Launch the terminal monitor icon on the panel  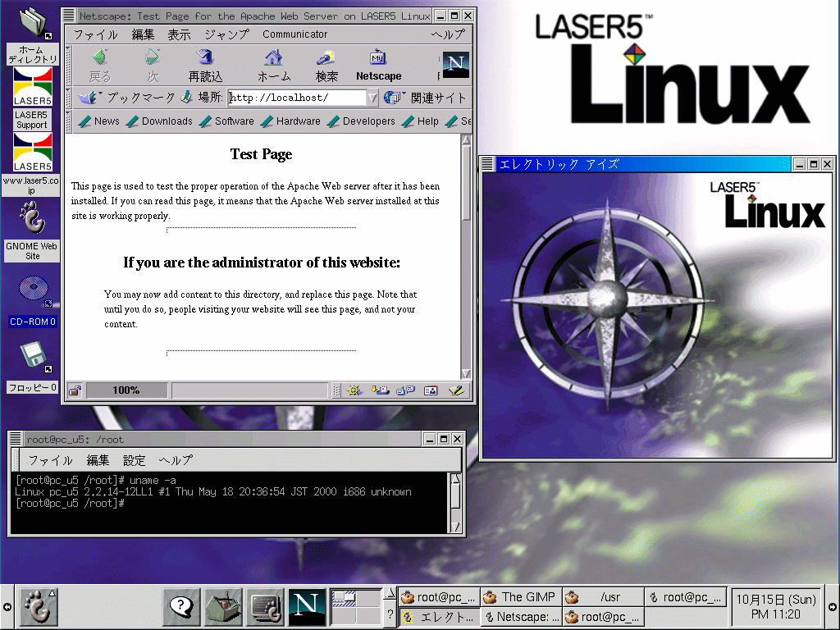coord(265,606)
